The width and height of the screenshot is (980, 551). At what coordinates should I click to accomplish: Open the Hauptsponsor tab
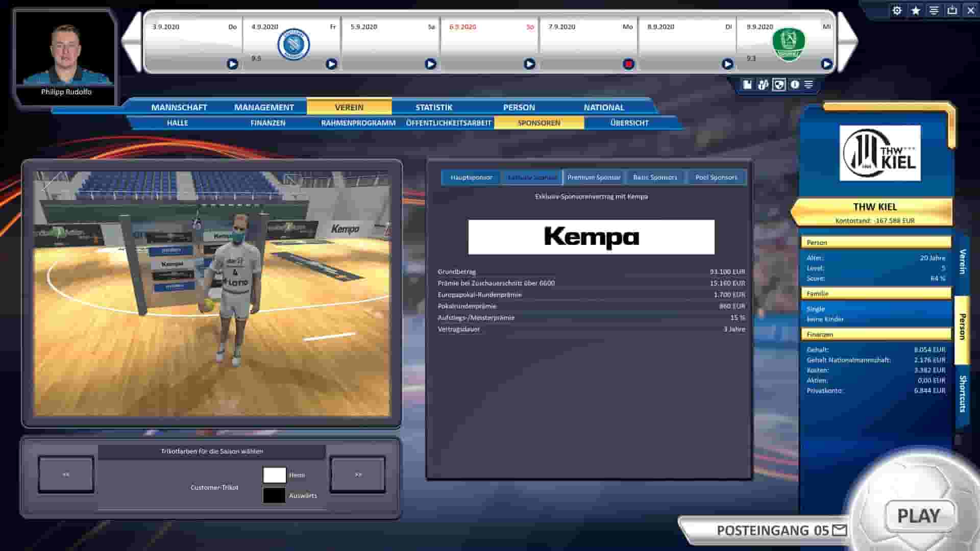coord(470,177)
